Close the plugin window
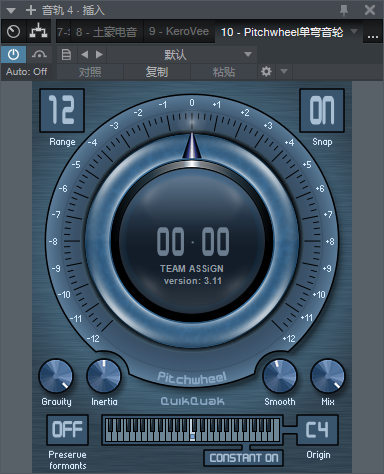Viewport: 384px width, 474px height. tap(370, 10)
